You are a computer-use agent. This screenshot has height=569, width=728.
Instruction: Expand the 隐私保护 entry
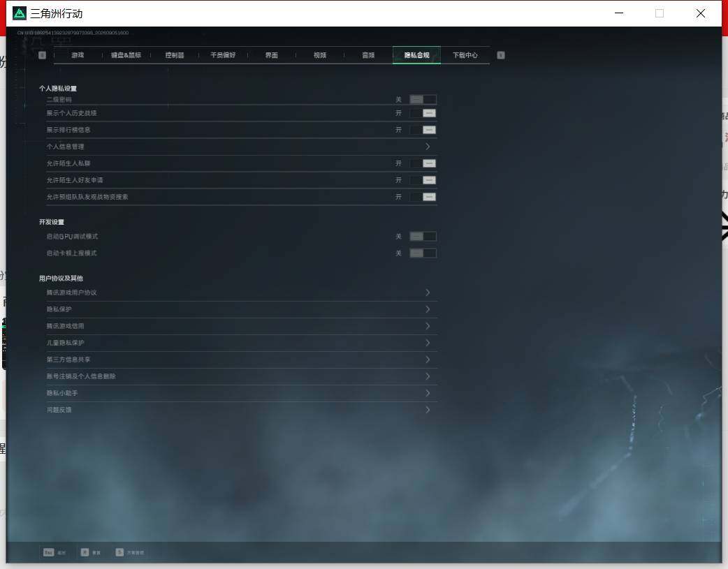pyautogui.click(x=242, y=309)
